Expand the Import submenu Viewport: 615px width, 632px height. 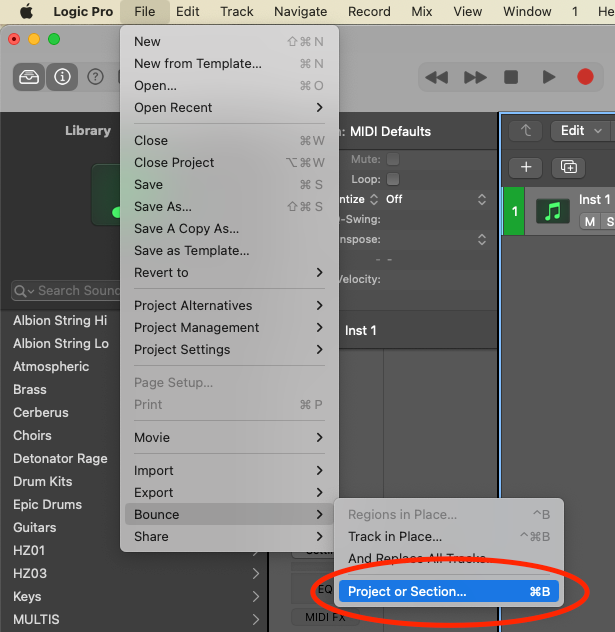229,470
